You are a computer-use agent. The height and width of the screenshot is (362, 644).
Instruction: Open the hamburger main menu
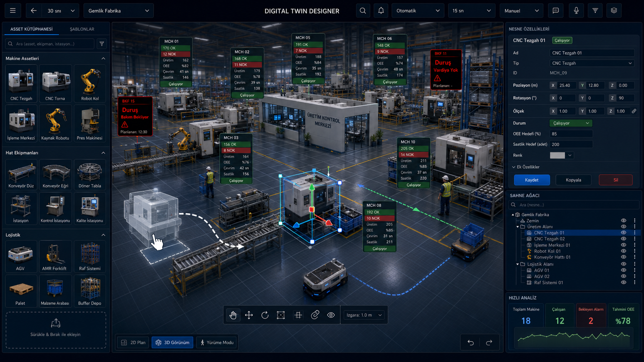(13, 11)
